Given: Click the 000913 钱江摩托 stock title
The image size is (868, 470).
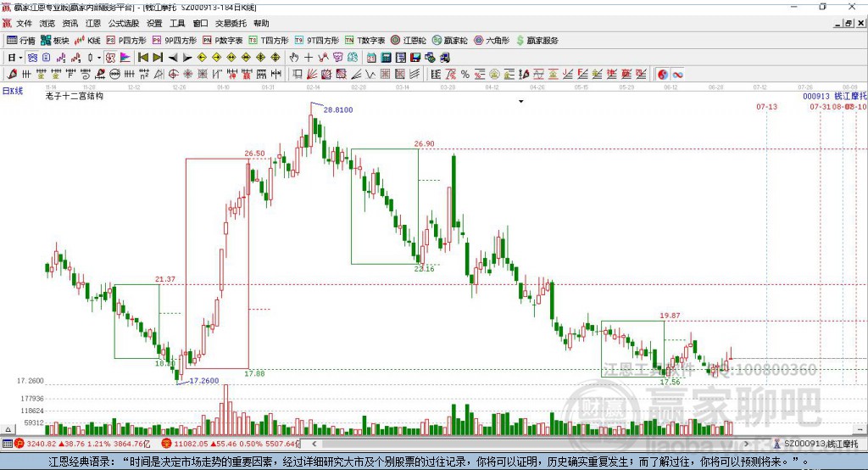Looking at the screenshot, I should (835, 97).
